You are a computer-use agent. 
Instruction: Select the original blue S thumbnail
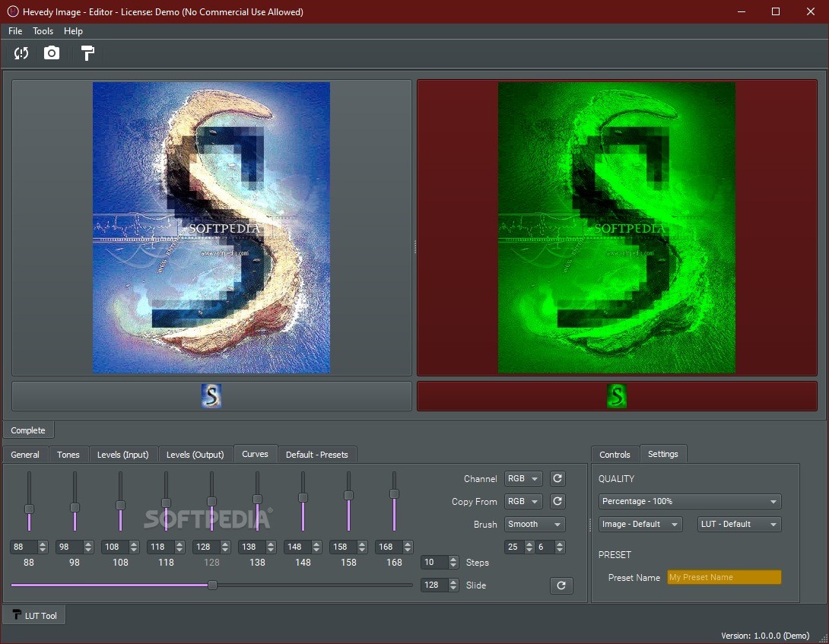point(211,396)
